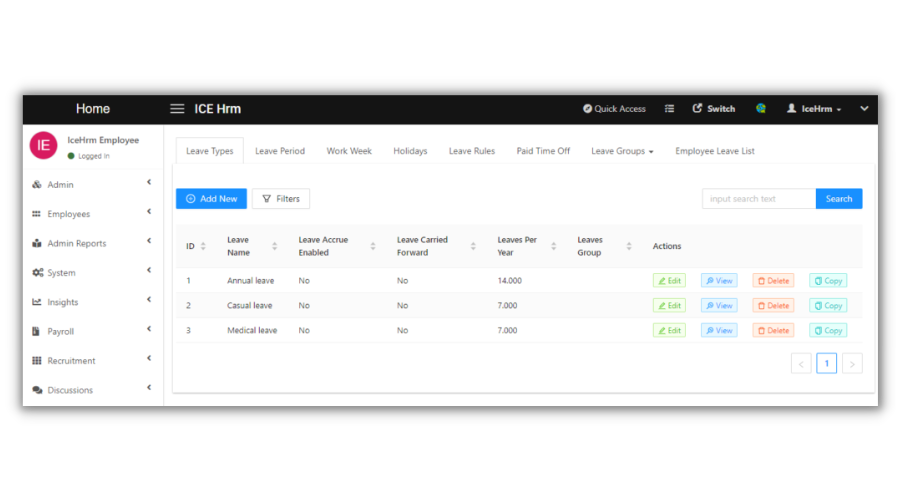Image resolution: width=900 pixels, height=500 pixels.
Task: Expand the Leave Groups tab dropdown
Action: point(621,151)
